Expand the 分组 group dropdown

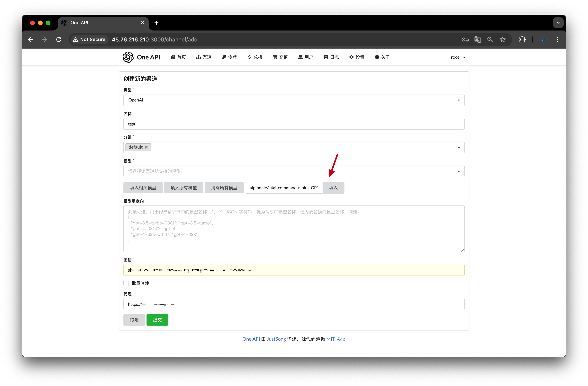459,147
